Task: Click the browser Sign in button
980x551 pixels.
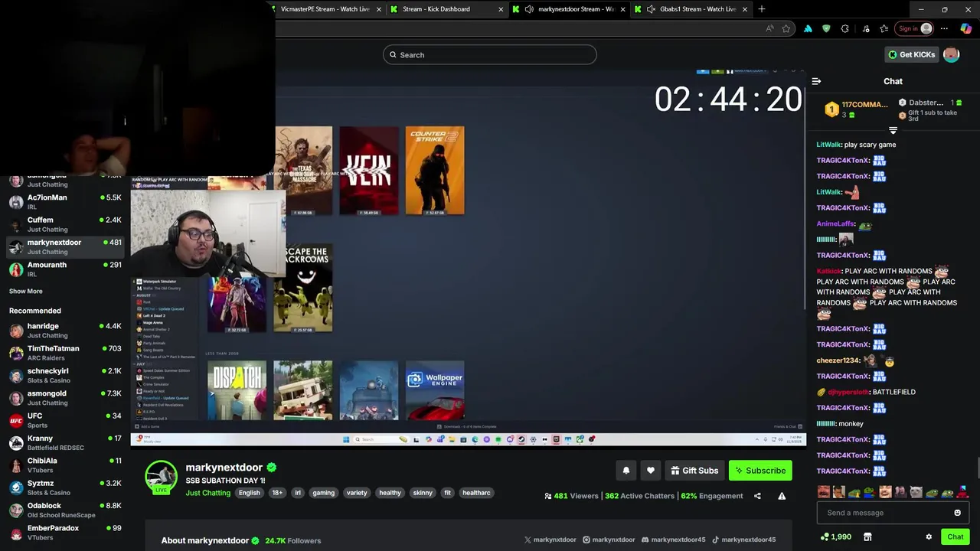Action: point(916,28)
